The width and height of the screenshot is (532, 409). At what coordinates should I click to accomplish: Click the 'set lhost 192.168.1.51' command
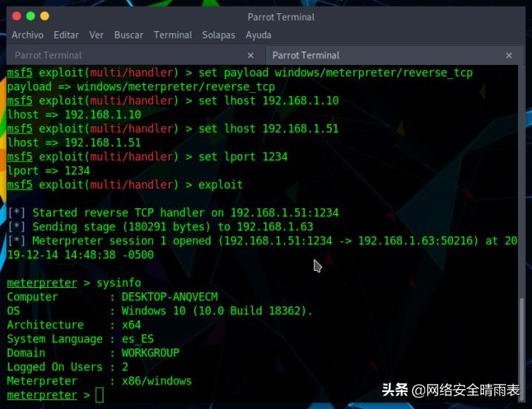click(268, 128)
